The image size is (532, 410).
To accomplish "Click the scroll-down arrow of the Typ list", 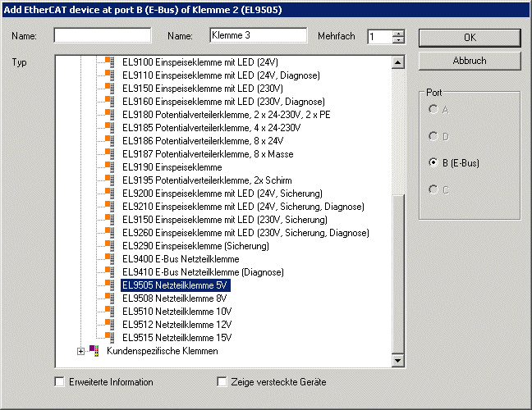I will 397,361.
